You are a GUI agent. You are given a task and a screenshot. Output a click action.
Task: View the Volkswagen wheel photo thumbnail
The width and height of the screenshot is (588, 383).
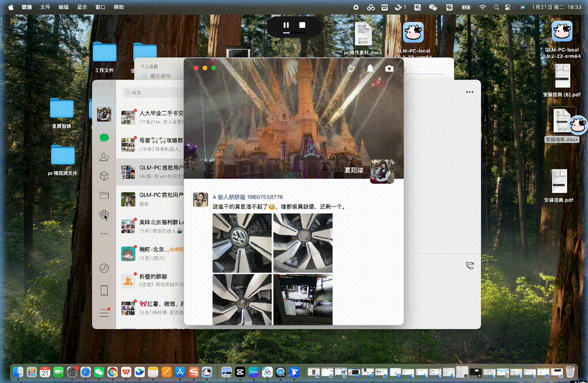pyautogui.click(x=242, y=243)
